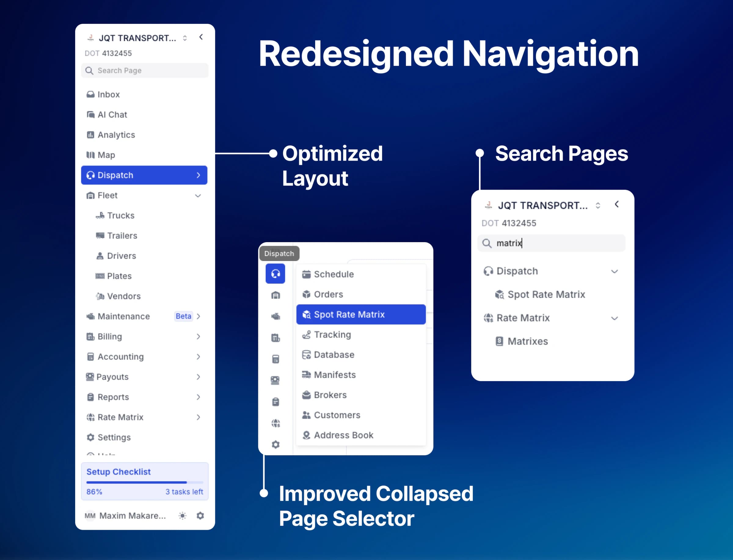Choose Orders in Dispatch flyout

pyautogui.click(x=361, y=294)
